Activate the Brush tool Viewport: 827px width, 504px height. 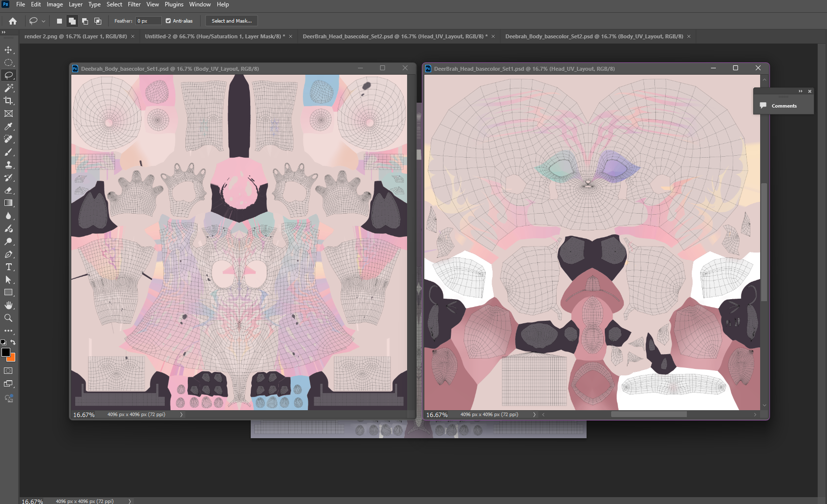click(x=8, y=152)
